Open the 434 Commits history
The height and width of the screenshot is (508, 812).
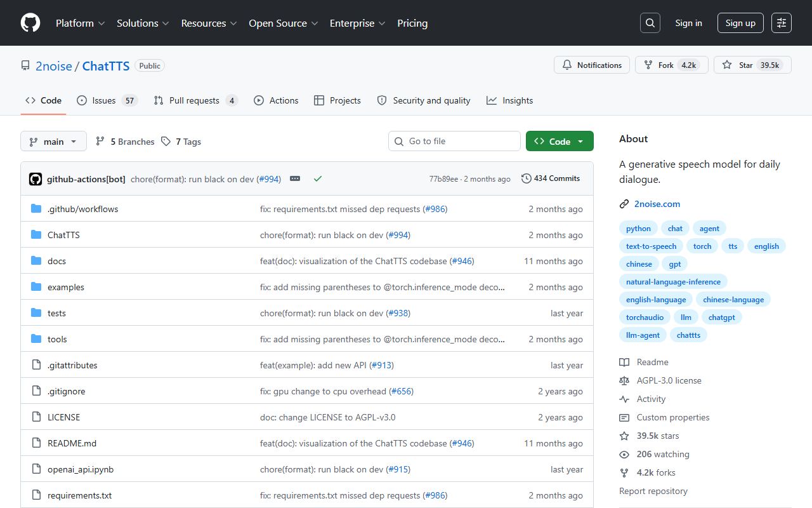(x=551, y=178)
